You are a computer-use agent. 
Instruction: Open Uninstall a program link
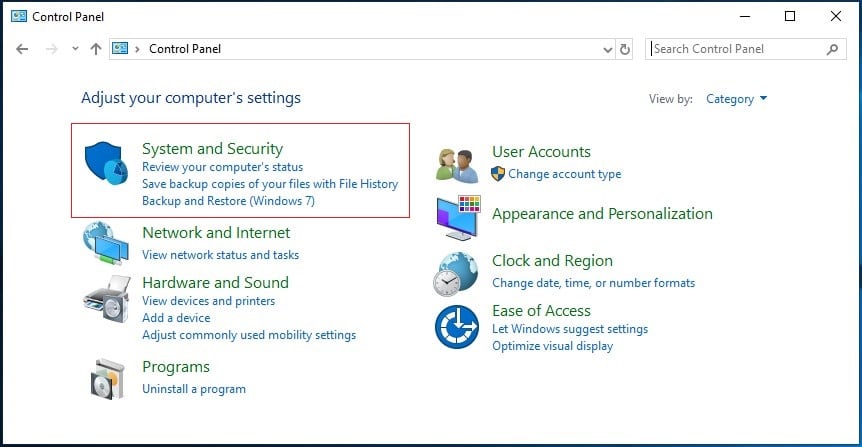[194, 389]
